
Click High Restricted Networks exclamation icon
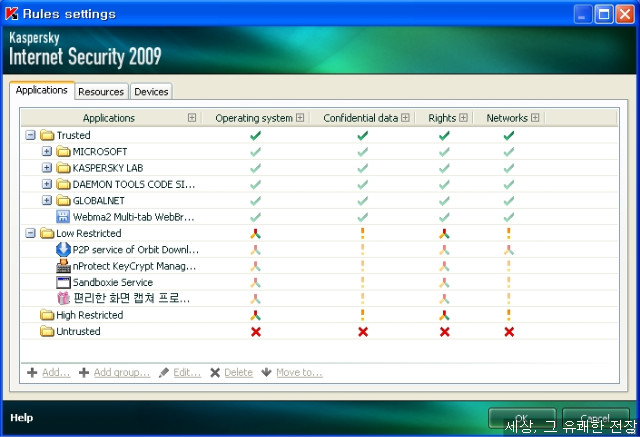pos(509,315)
